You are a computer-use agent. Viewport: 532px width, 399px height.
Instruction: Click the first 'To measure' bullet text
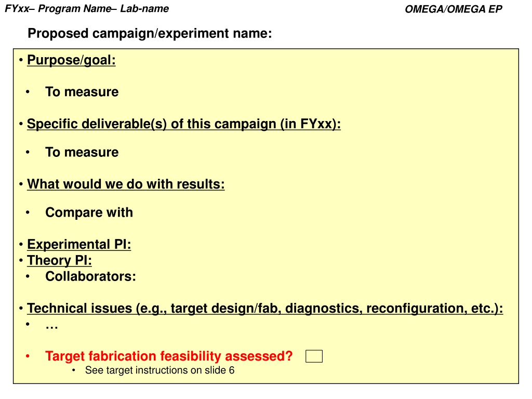pyautogui.click(x=82, y=92)
